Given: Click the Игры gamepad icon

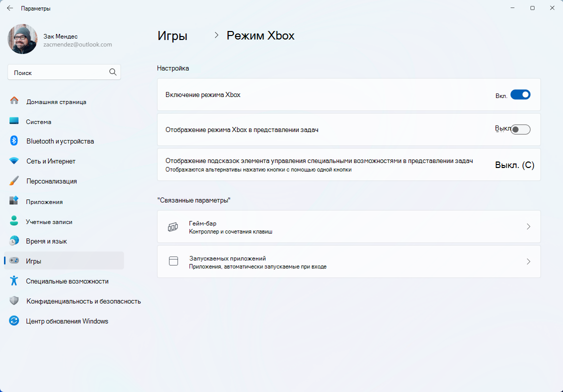Looking at the screenshot, I should 14,260.
